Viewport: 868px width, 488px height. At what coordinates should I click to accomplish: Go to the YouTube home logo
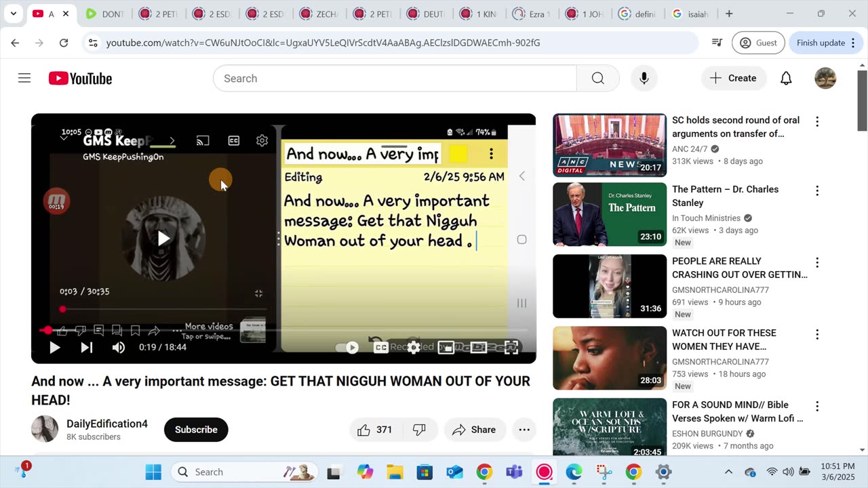[x=80, y=79]
